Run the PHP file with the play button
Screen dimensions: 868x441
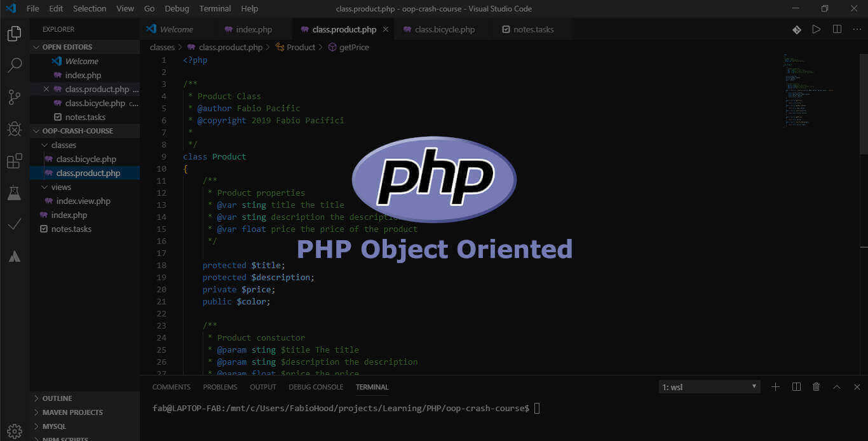point(817,29)
